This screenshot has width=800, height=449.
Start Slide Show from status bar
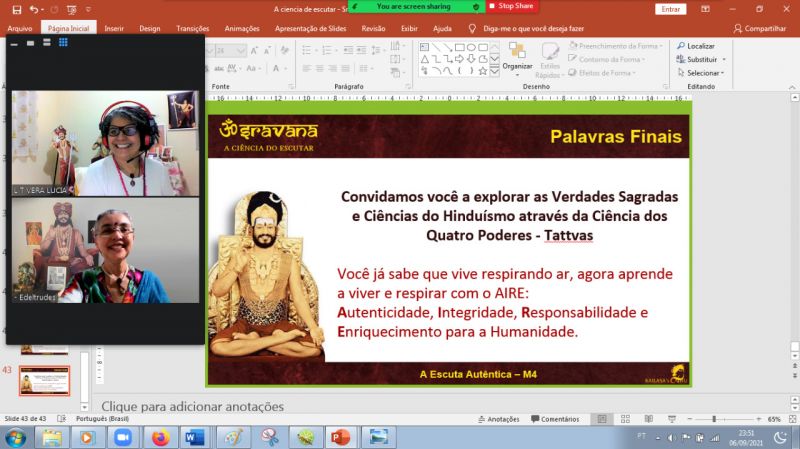pyautogui.click(x=672, y=419)
